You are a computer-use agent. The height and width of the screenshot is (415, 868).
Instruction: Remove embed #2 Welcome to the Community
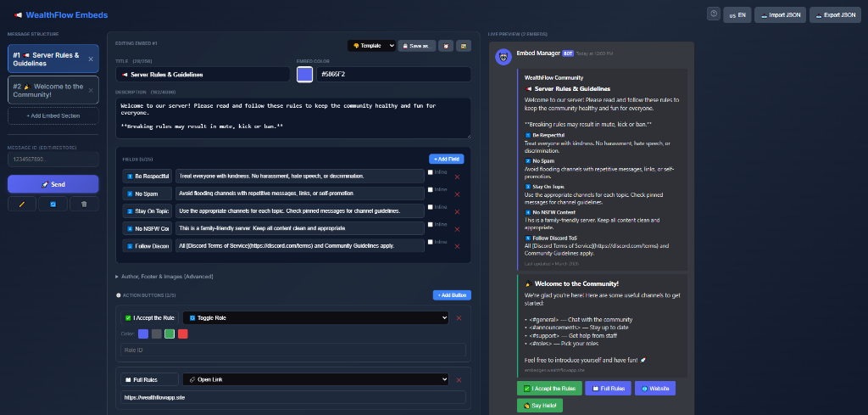coord(91,90)
